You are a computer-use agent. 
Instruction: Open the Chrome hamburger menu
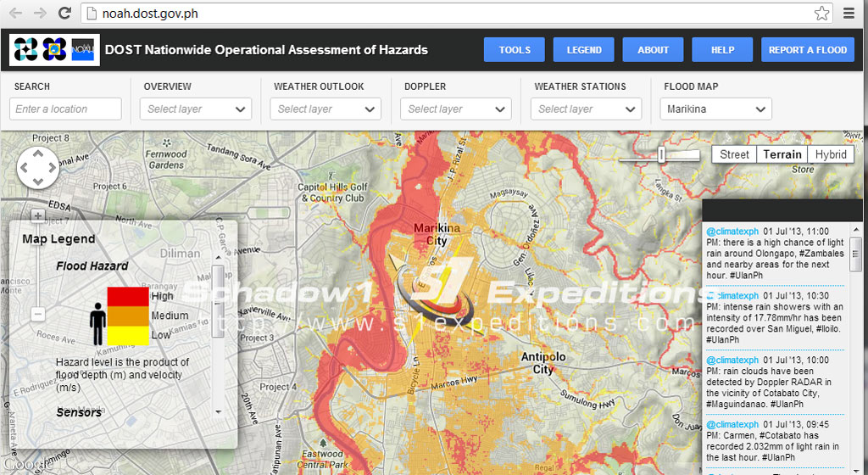point(849,13)
